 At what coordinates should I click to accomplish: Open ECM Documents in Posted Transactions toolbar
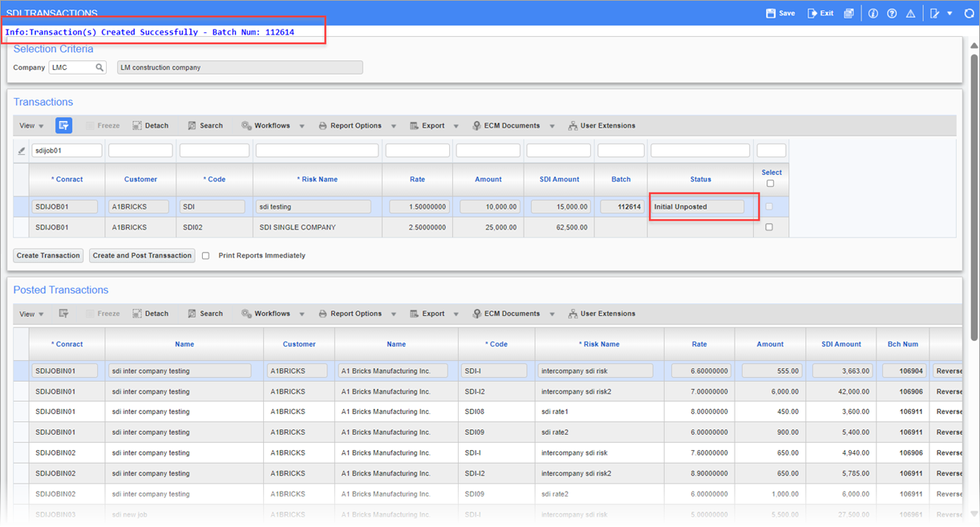506,314
